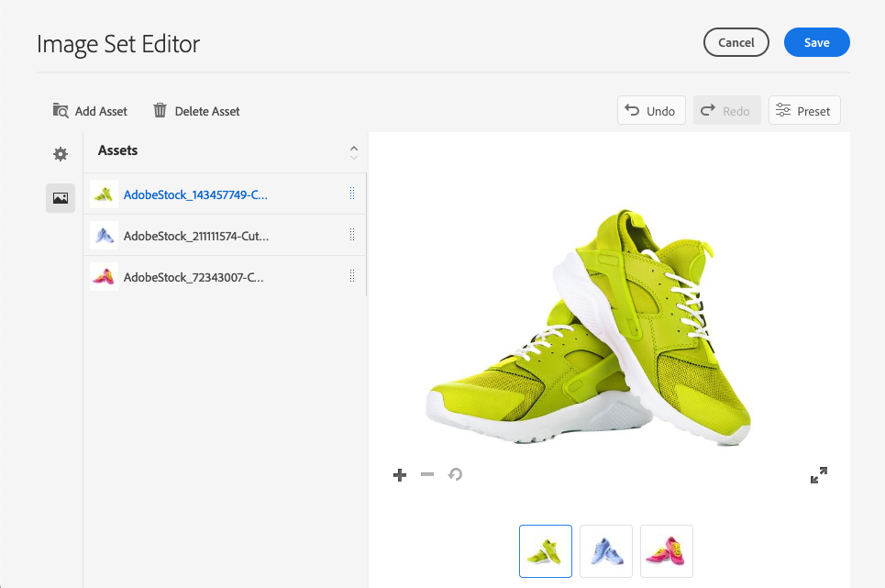885x588 pixels.
Task: Select the pink sneaker thumbnail below preview
Action: click(x=667, y=551)
